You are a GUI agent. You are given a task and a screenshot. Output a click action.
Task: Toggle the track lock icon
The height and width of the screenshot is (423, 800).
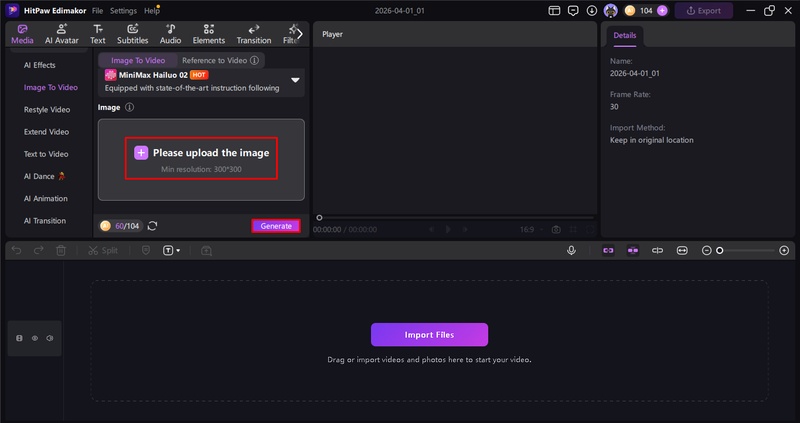pyautogui.click(x=19, y=339)
